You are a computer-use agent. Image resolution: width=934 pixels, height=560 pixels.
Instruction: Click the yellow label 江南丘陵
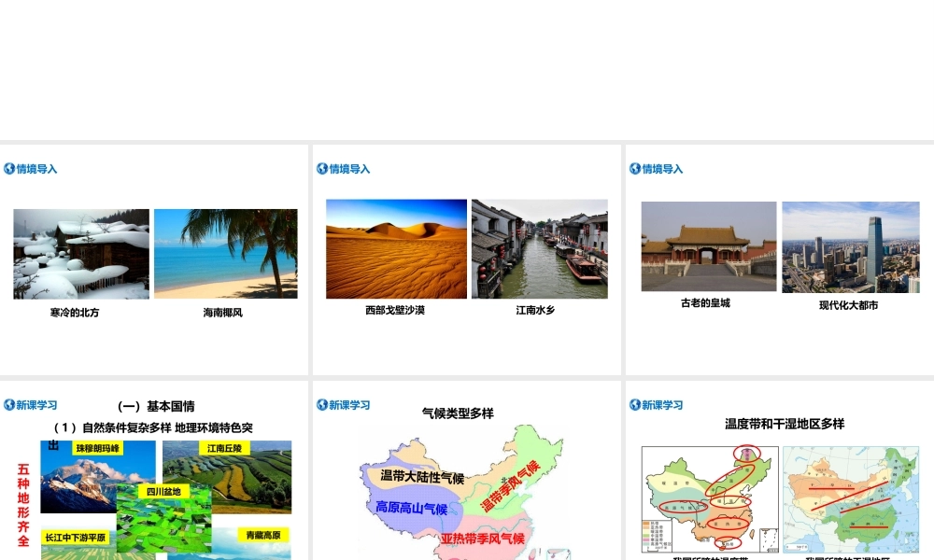[x=224, y=448]
